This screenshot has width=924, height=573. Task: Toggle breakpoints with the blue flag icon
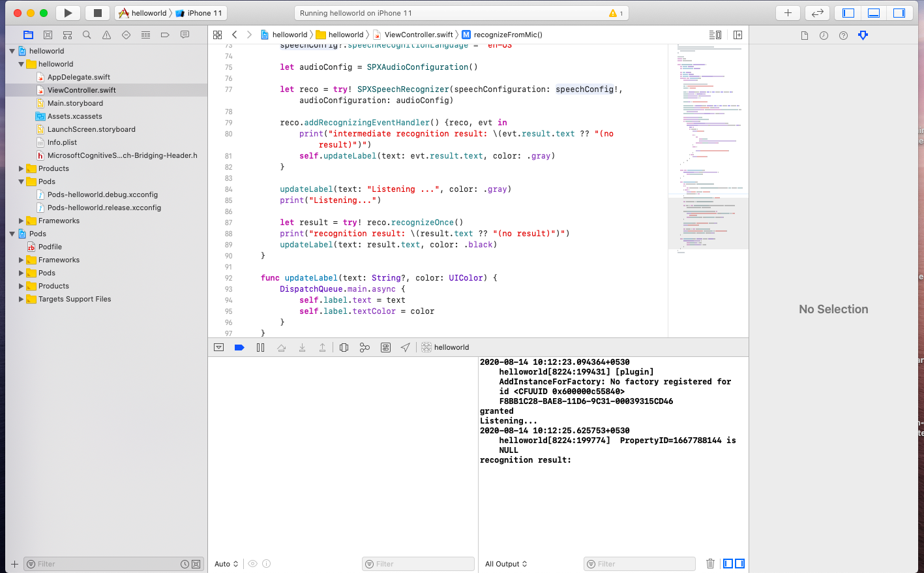[239, 347]
